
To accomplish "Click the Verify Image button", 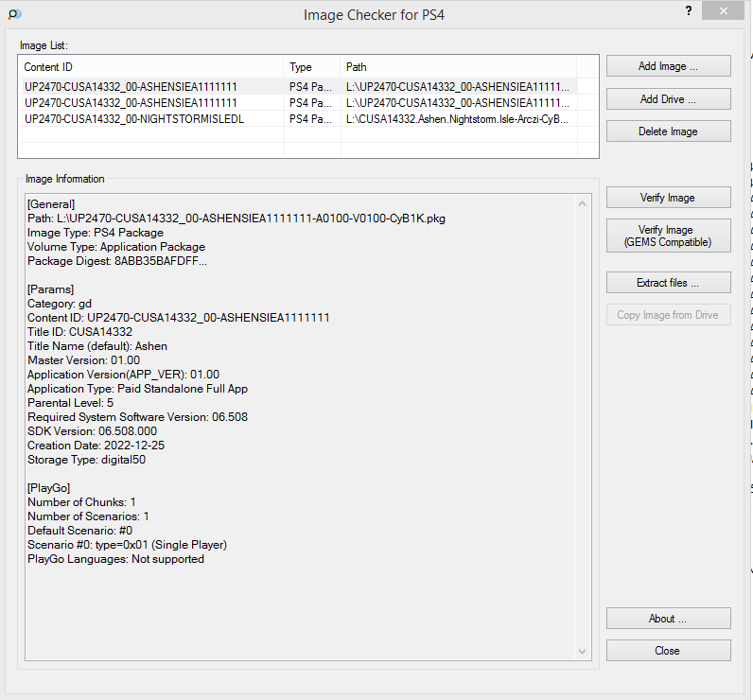I will pos(668,198).
